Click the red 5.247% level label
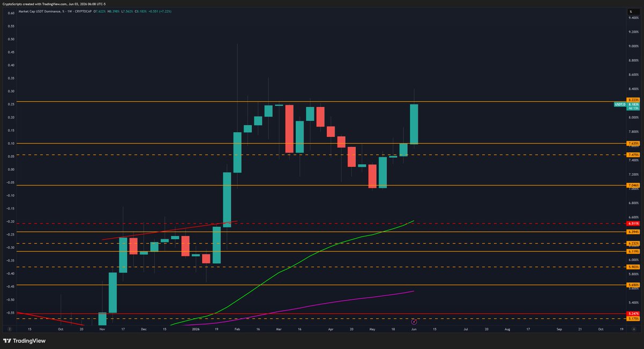 pyautogui.click(x=632, y=313)
